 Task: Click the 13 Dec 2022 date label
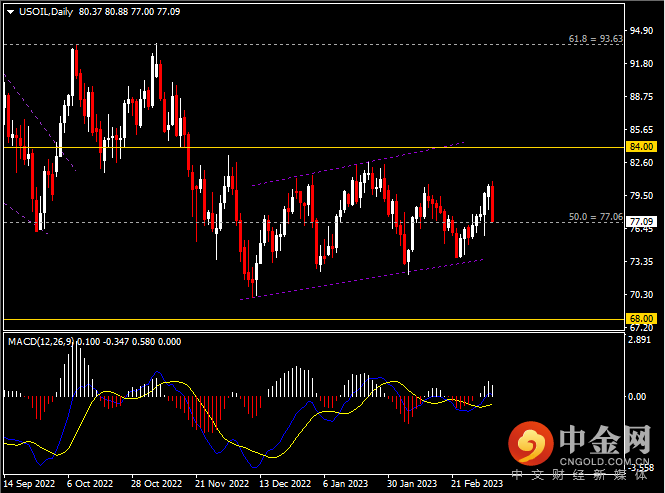click(285, 484)
